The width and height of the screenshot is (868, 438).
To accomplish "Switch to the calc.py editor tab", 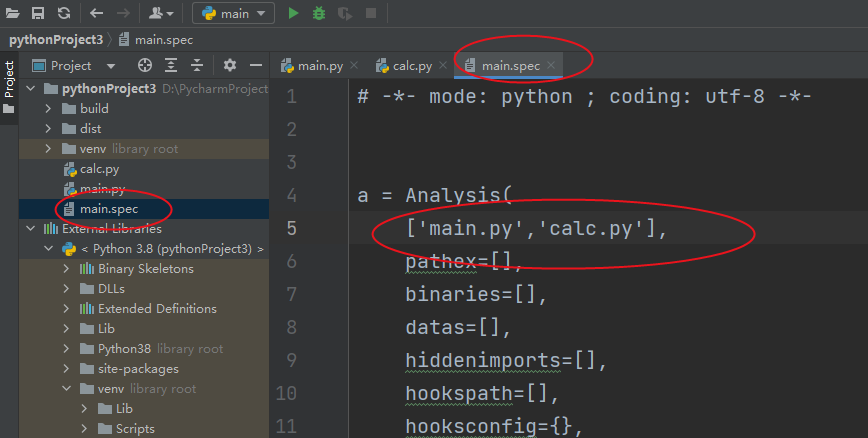I will coord(412,66).
